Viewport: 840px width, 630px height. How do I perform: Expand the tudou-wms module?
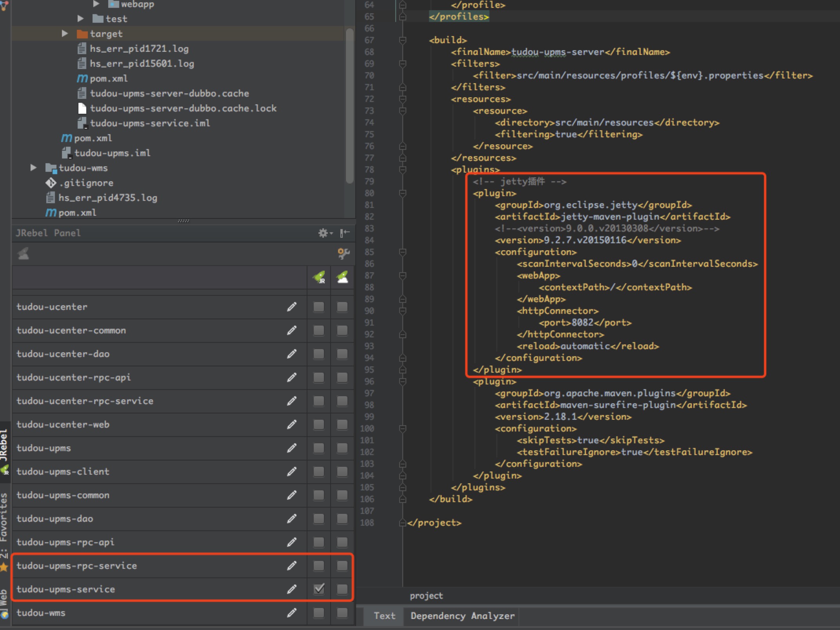[33, 168]
